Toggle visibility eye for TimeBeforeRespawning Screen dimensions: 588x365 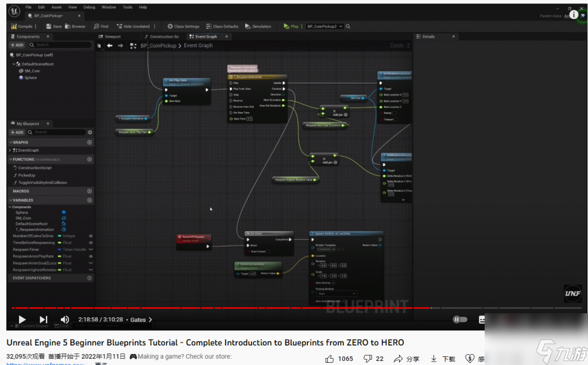[91, 243]
